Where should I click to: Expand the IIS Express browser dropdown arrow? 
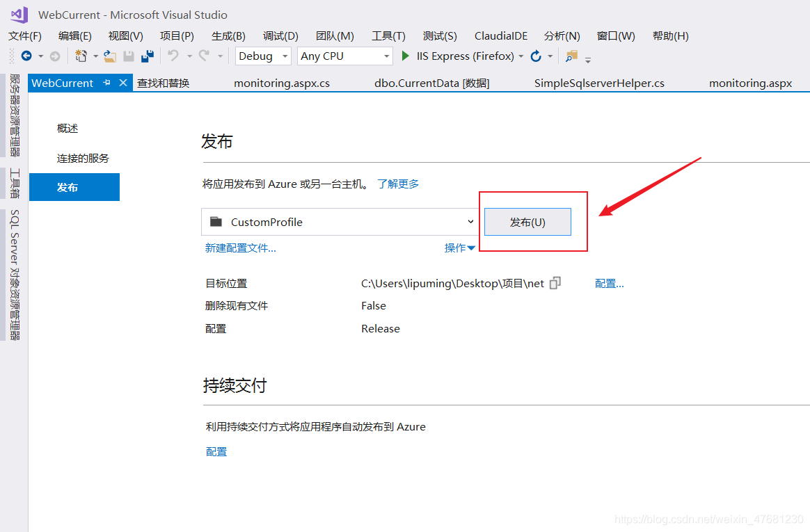coord(521,56)
